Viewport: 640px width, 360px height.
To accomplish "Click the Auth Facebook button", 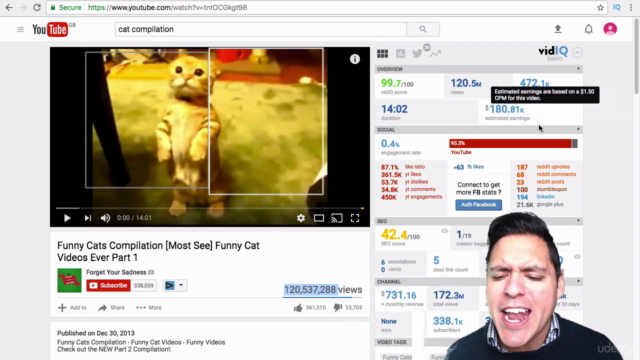I will point(478,204).
